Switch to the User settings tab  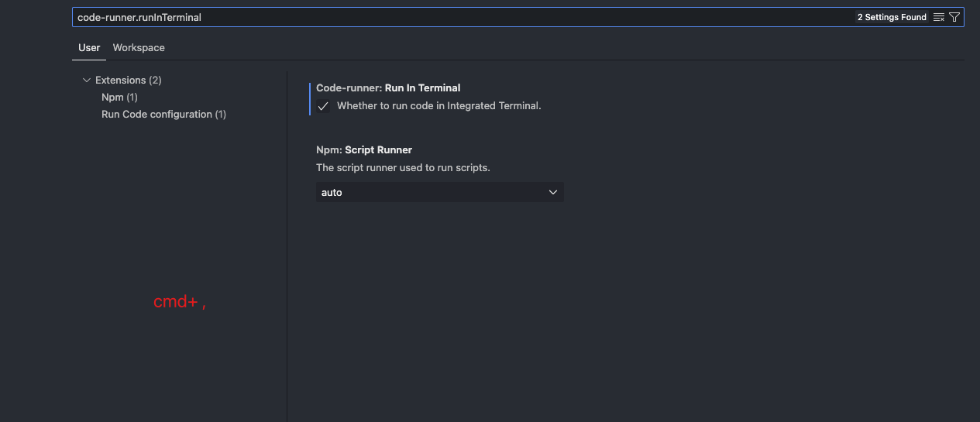[89, 48]
